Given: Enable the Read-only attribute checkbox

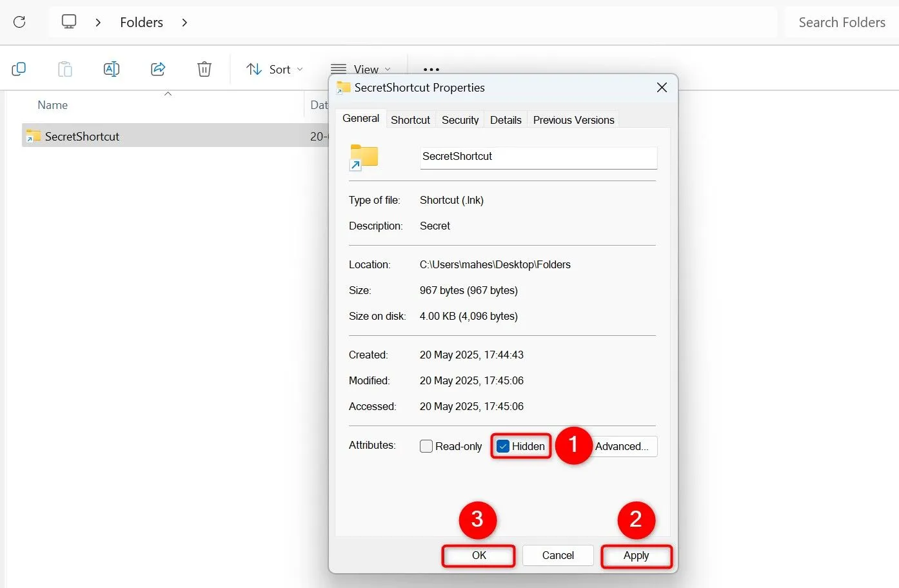Looking at the screenshot, I should [426, 446].
